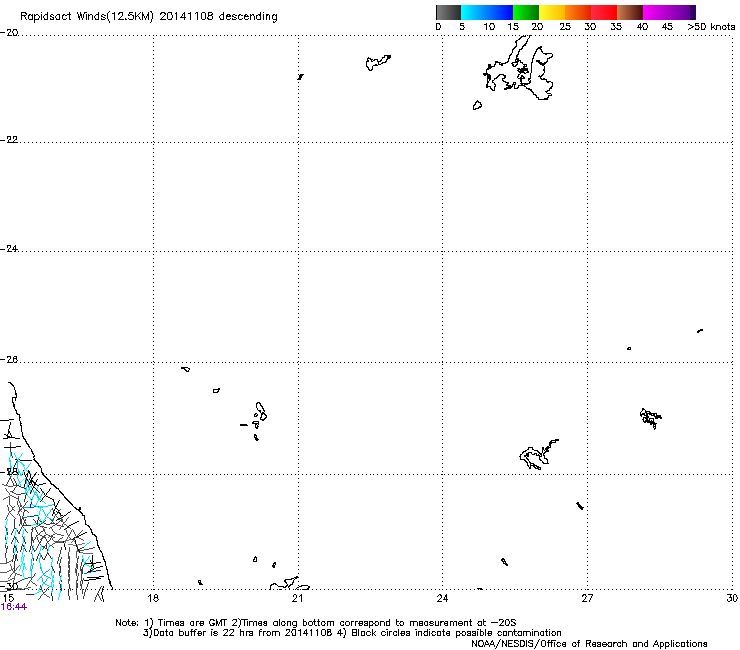Screen dimensions: 740x650
Task: Click the red 30-35 knots color band
Action: coord(604,12)
